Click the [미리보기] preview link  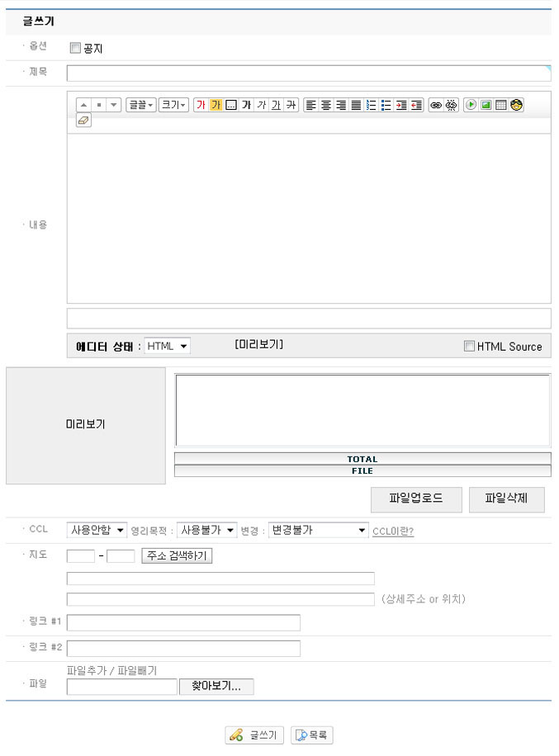[x=259, y=344]
